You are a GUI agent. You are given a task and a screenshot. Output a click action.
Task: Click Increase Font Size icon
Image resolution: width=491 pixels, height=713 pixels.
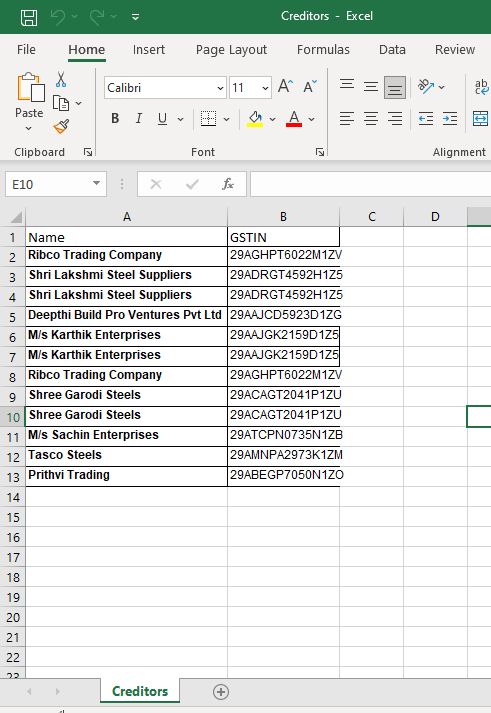point(286,86)
